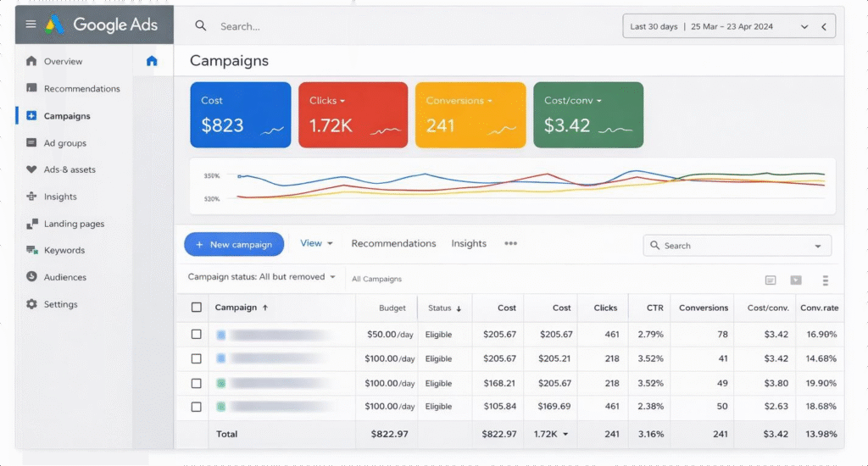The image size is (868, 466).
Task: Go to Ad groups in sidebar
Action: (x=64, y=143)
